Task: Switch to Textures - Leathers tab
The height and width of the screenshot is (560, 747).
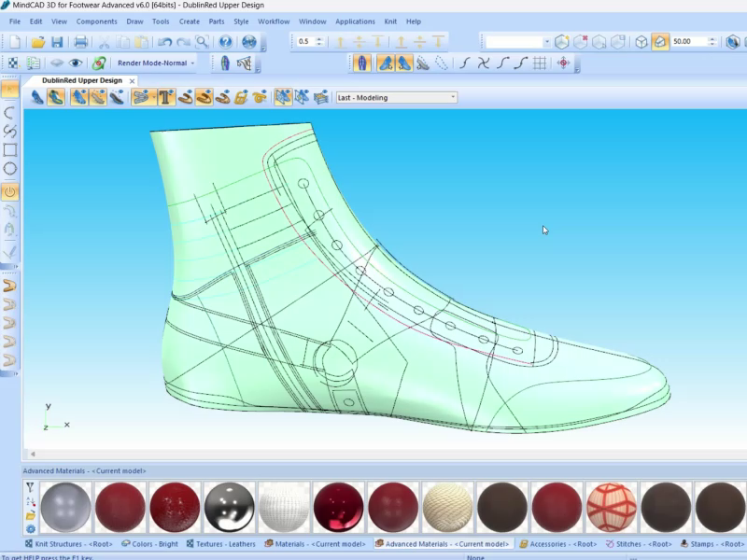Action: pyautogui.click(x=220, y=544)
